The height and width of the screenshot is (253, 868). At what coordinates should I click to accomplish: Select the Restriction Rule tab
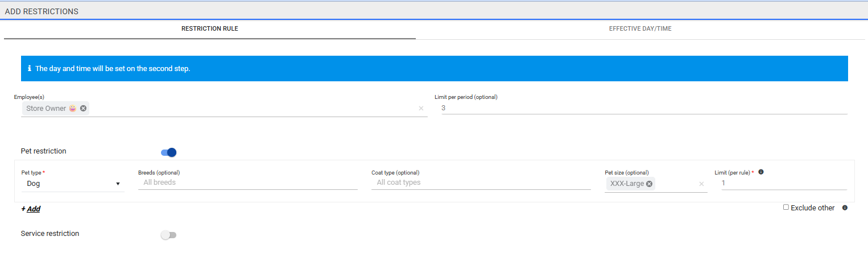(x=209, y=28)
